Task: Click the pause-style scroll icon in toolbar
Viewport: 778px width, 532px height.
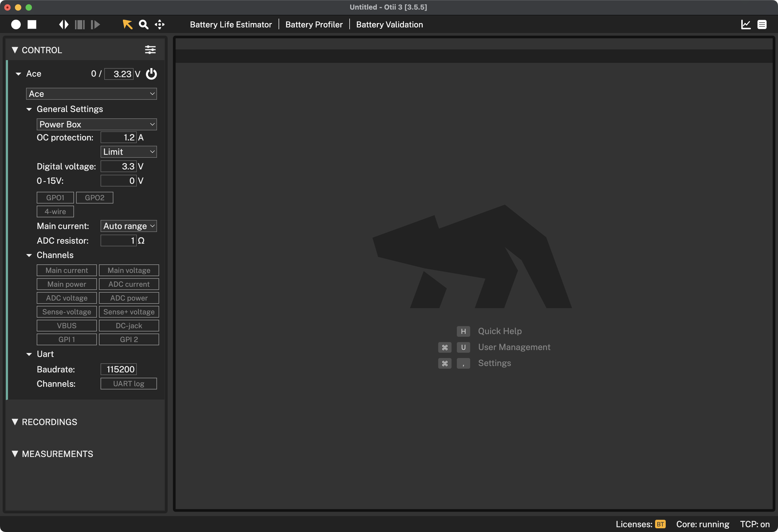Action: pyautogui.click(x=80, y=24)
